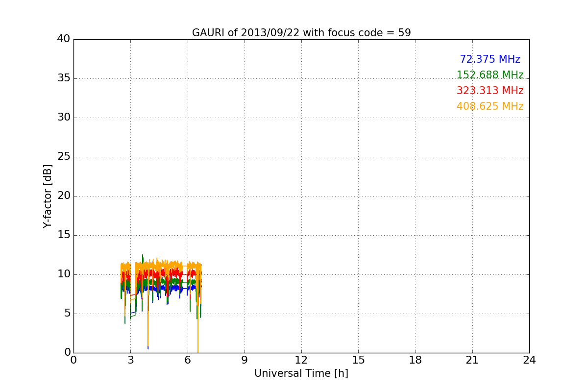Click the x-axis tick label 3

coord(130,360)
